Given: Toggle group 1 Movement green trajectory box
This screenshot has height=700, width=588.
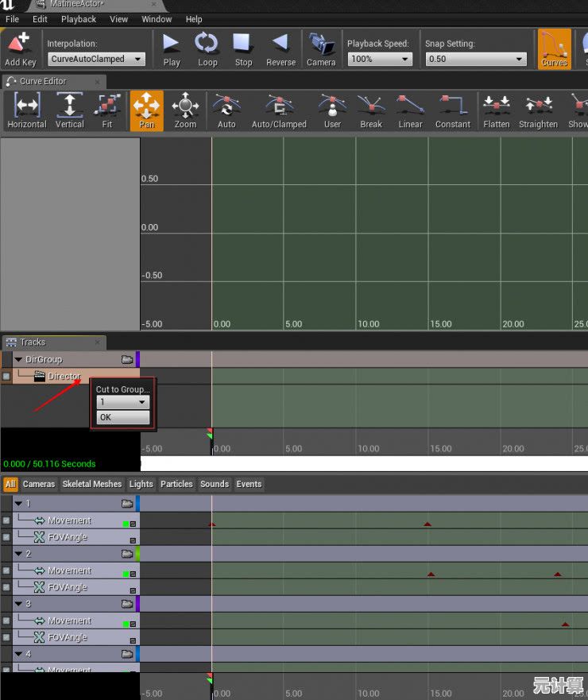Looking at the screenshot, I should (x=126, y=524).
